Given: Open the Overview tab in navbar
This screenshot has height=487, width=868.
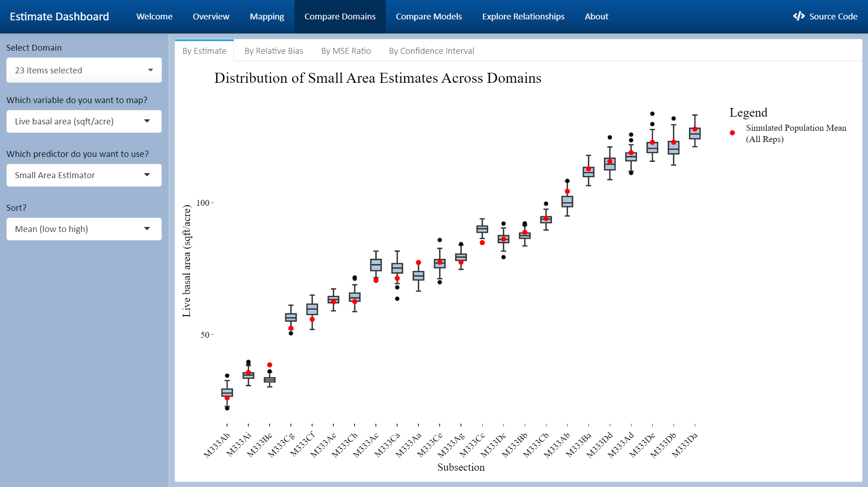Looking at the screenshot, I should 211,16.
